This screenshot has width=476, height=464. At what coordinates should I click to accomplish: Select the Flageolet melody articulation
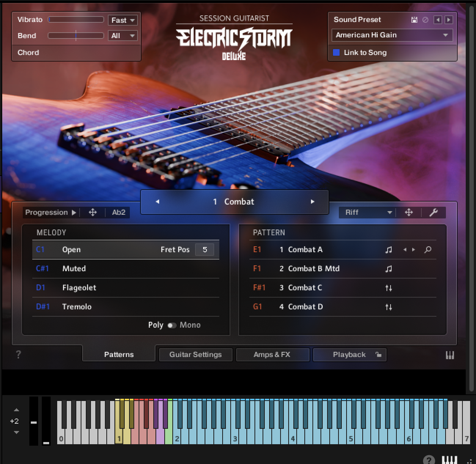tap(125, 288)
